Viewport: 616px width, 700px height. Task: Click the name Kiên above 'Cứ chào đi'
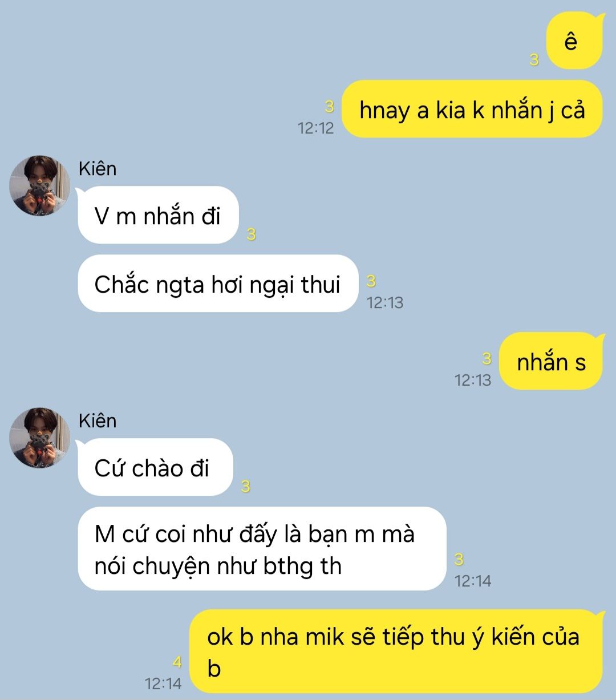pos(98,420)
